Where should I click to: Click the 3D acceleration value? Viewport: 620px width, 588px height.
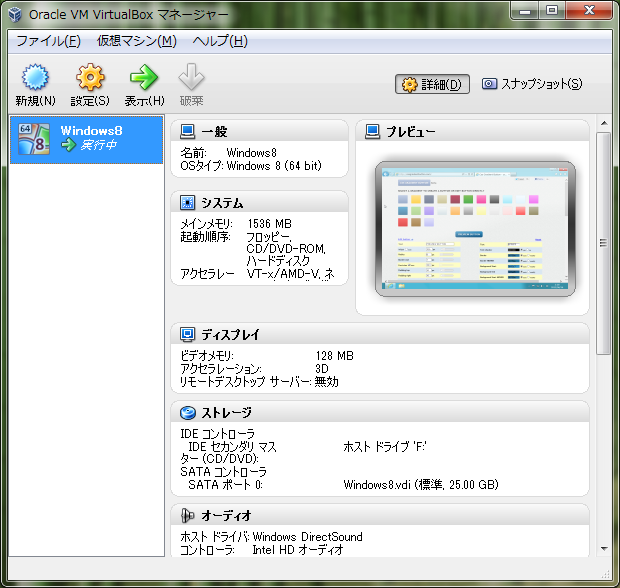pyautogui.click(x=322, y=369)
